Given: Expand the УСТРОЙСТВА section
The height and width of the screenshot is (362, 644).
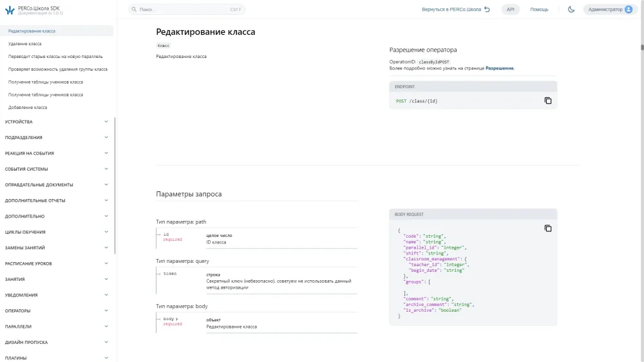Looking at the screenshot, I should click(56, 122).
